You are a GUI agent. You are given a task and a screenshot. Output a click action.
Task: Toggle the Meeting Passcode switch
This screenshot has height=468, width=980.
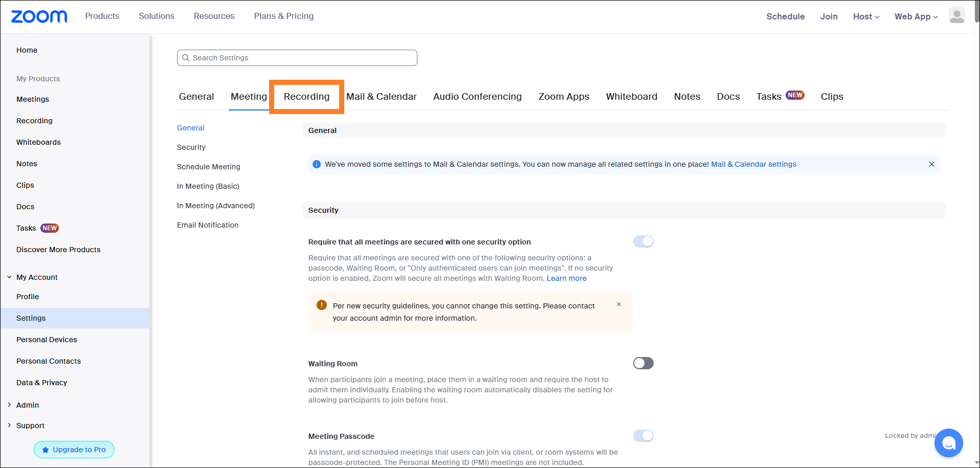click(x=643, y=436)
